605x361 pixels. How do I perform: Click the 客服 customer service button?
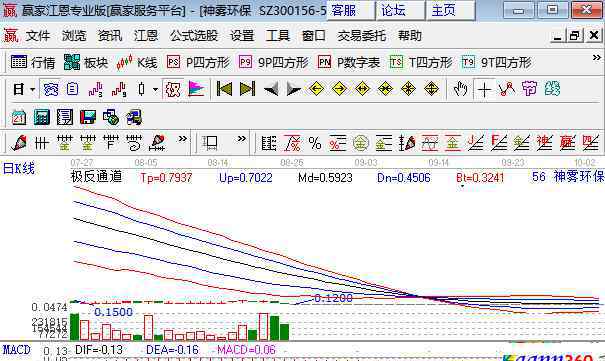click(x=351, y=10)
